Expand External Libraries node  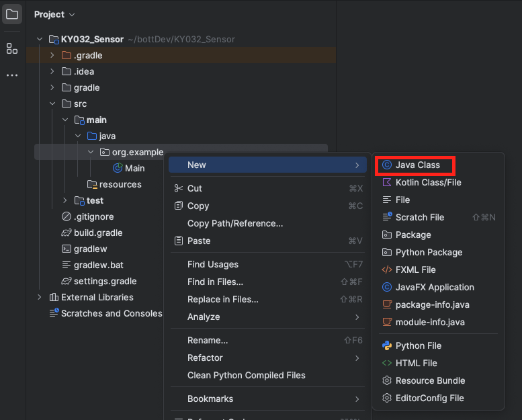coord(40,297)
